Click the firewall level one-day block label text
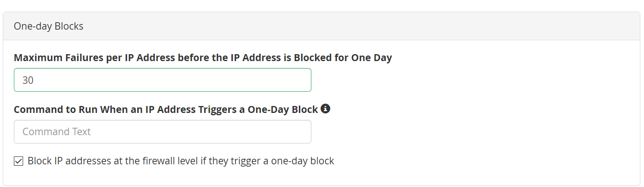Viewport: 644px width, 187px height. [x=181, y=161]
